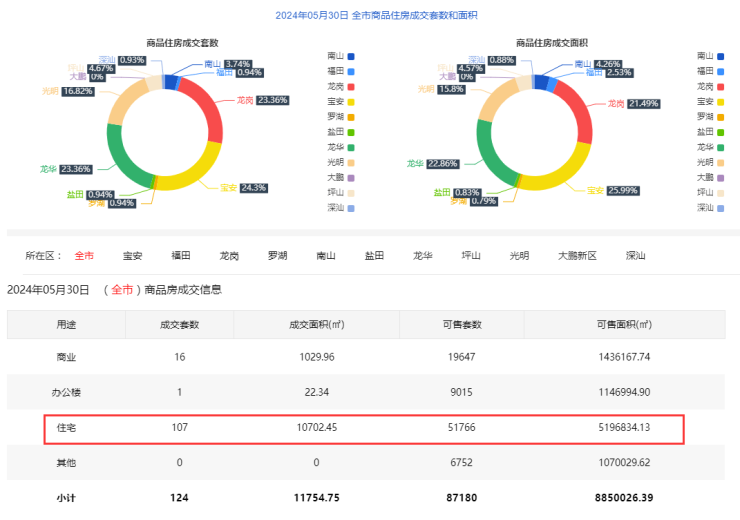740x520 pixels.
Task: Select the 全市 district tab
Action: click(84, 256)
